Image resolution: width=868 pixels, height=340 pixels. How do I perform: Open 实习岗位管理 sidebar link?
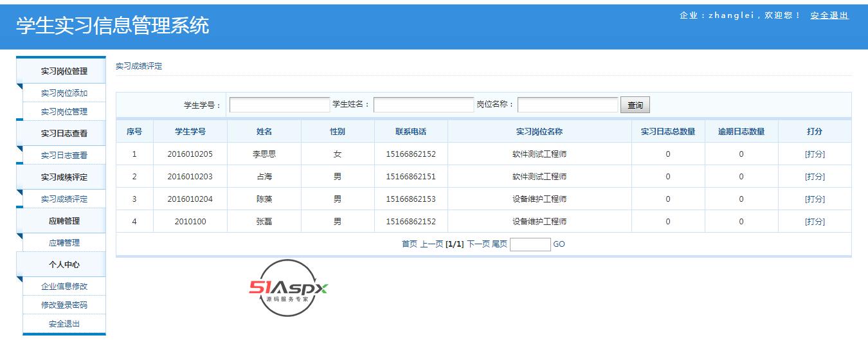[x=64, y=112]
